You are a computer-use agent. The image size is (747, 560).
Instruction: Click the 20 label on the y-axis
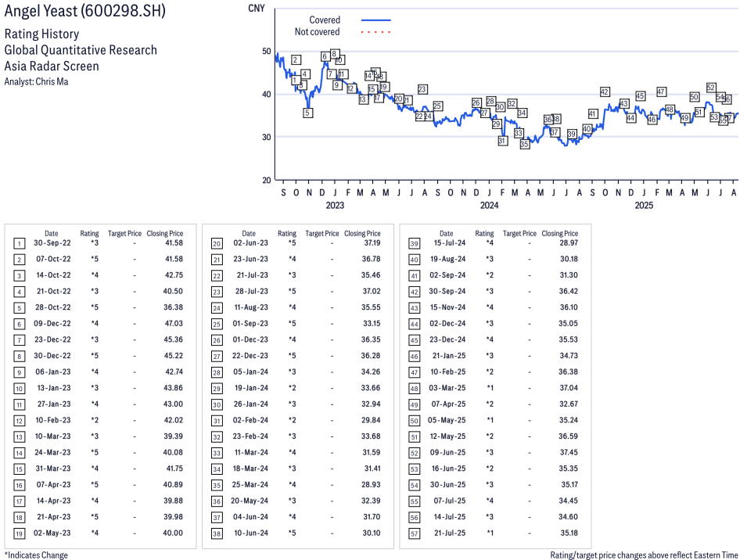click(x=266, y=180)
